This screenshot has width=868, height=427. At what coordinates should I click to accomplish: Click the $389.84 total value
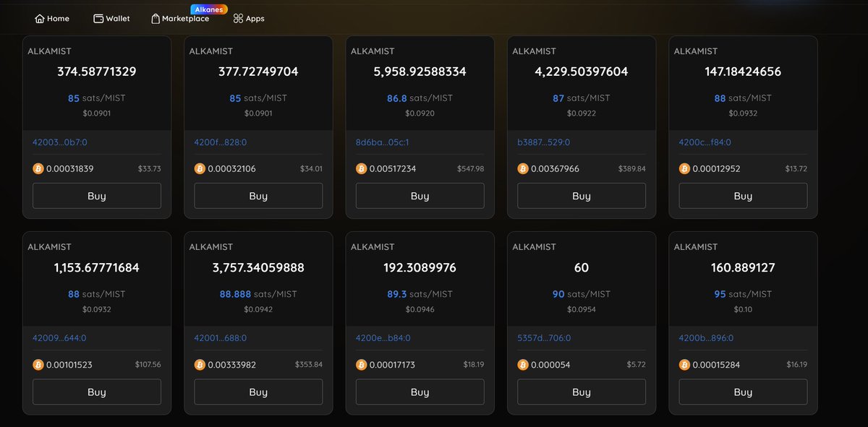[x=632, y=168]
